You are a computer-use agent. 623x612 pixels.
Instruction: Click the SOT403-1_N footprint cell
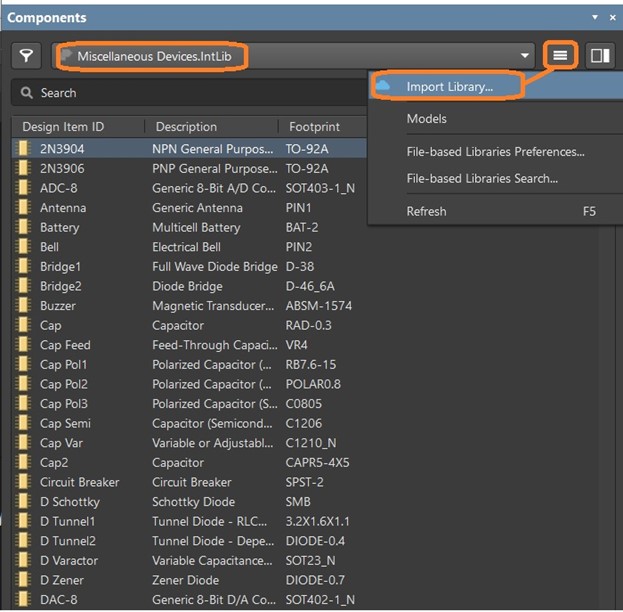pos(320,188)
